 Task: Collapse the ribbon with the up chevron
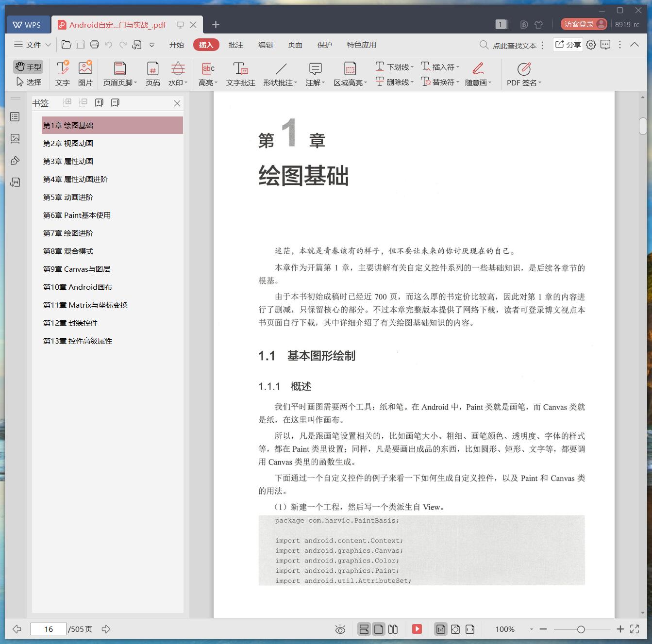pyautogui.click(x=634, y=45)
